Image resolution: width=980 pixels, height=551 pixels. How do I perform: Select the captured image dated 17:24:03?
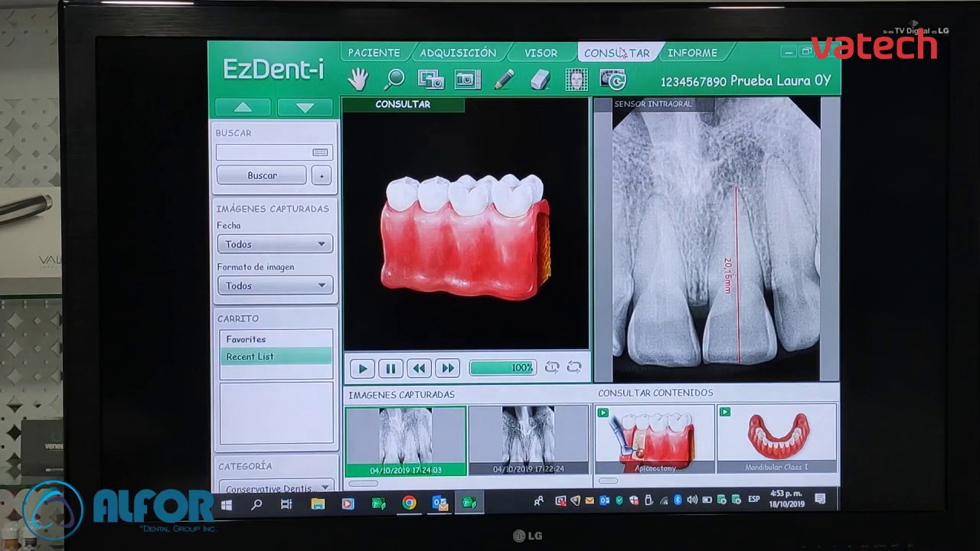pos(406,441)
